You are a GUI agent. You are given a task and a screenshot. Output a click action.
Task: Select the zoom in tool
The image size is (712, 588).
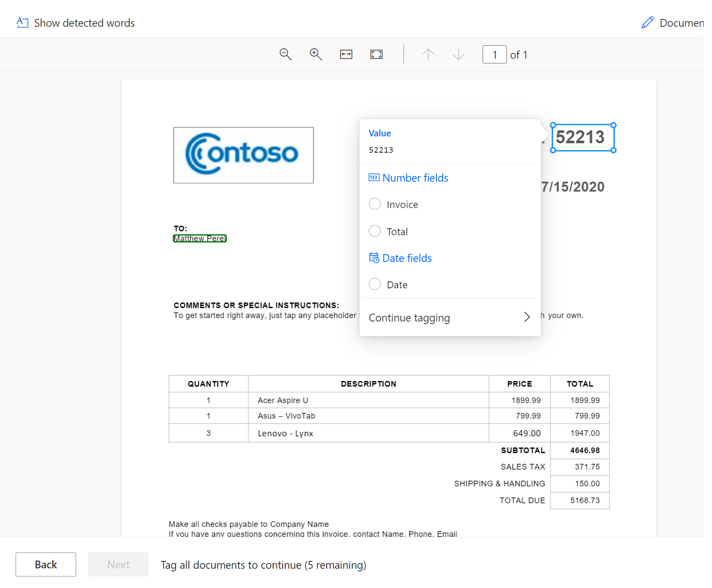315,54
